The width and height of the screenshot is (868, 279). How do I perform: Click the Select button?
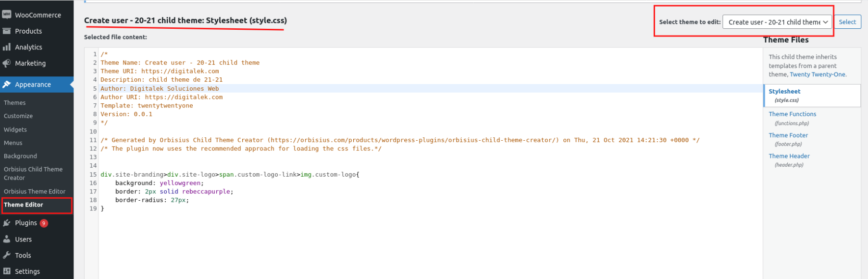[x=847, y=22]
